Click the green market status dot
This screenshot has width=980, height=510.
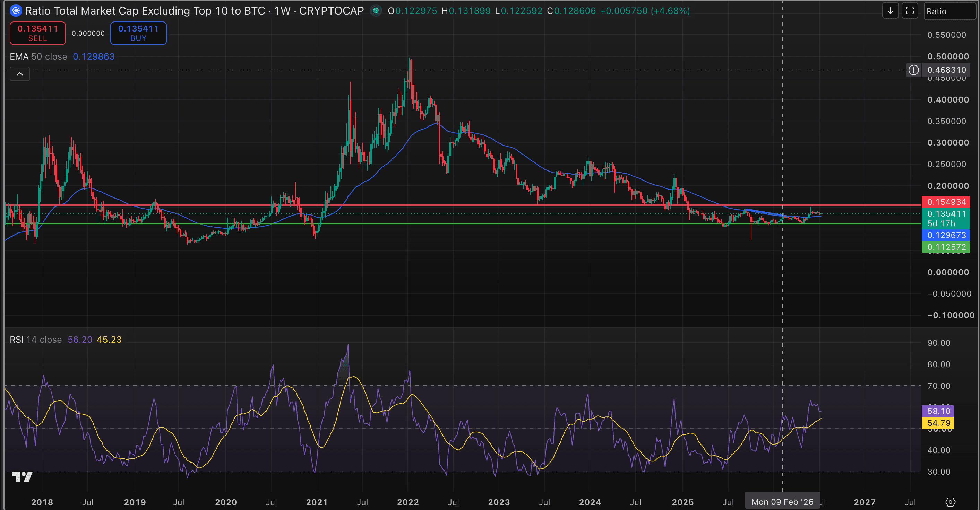[376, 11]
